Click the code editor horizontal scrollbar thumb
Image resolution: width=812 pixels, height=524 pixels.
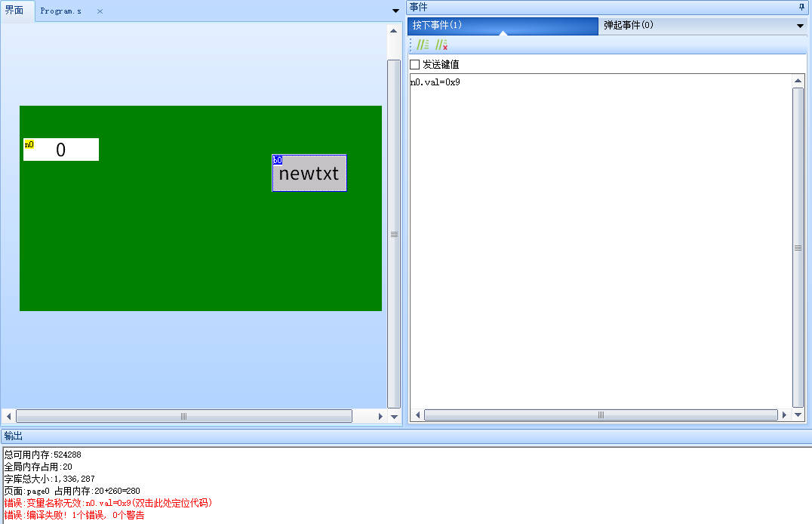tap(601, 415)
